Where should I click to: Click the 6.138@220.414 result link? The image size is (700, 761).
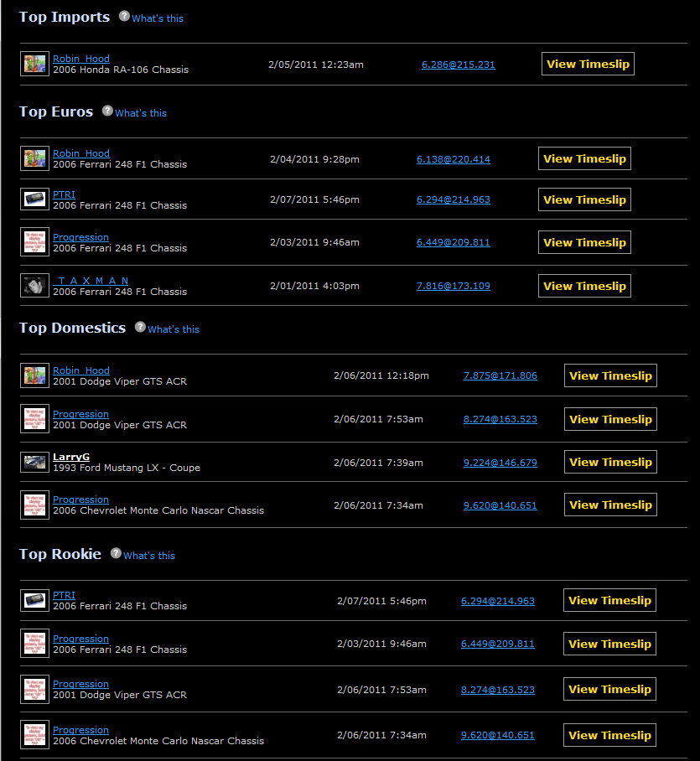tap(453, 159)
